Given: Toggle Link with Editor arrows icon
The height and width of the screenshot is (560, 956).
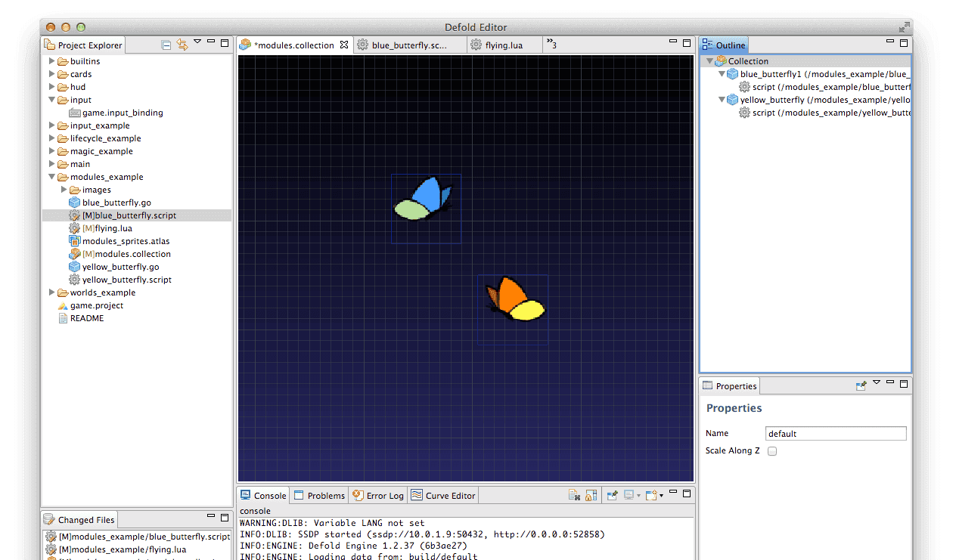Looking at the screenshot, I should [x=182, y=45].
